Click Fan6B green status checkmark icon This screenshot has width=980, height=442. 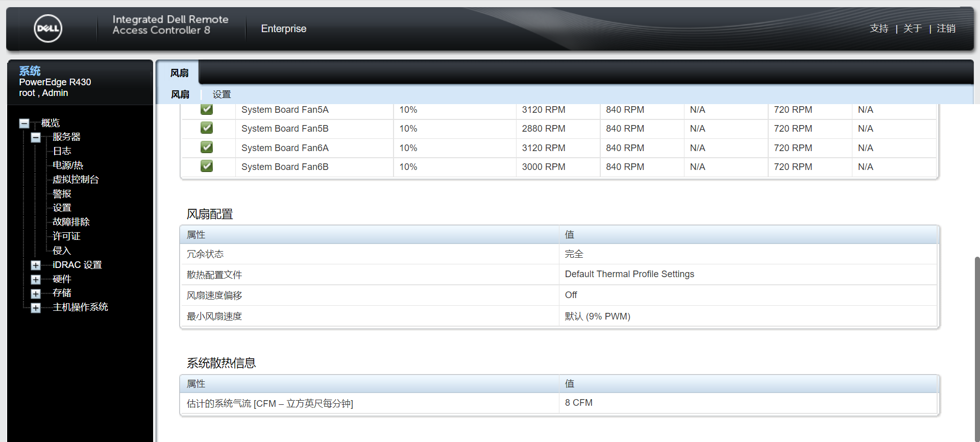(x=207, y=166)
